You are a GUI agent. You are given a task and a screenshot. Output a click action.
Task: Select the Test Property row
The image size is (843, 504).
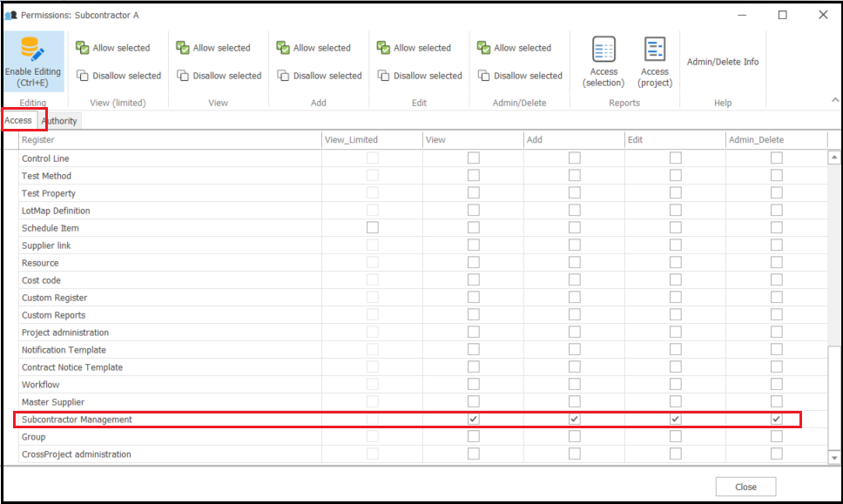(422, 193)
